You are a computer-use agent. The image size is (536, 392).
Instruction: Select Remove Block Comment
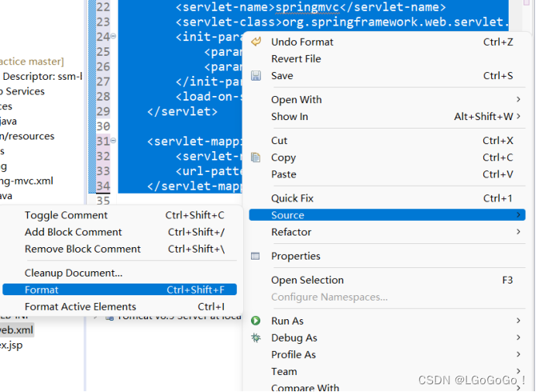(119, 249)
